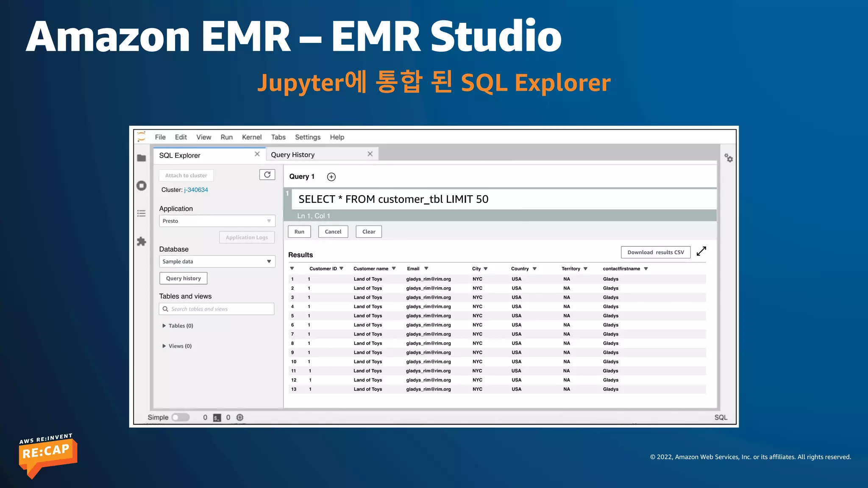
Task: Open City column filter arrow
Action: 486,269
